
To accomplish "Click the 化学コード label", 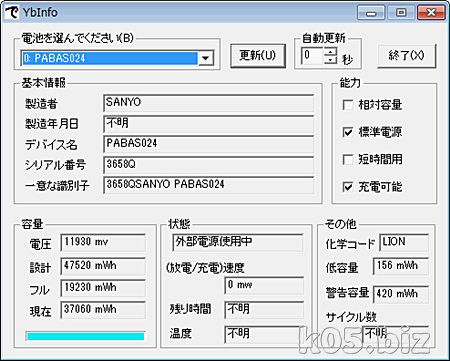I will pyautogui.click(x=350, y=244).
